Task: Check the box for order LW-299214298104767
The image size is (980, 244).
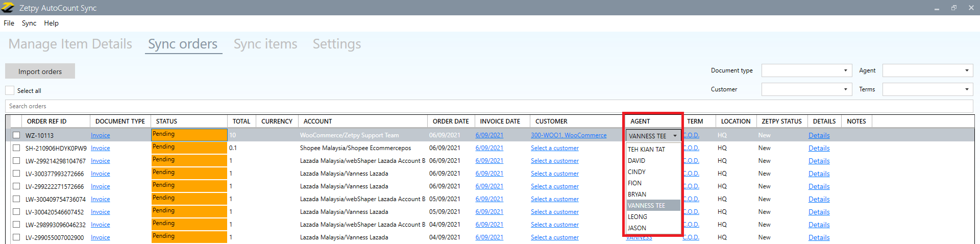Action: point(16,161)
